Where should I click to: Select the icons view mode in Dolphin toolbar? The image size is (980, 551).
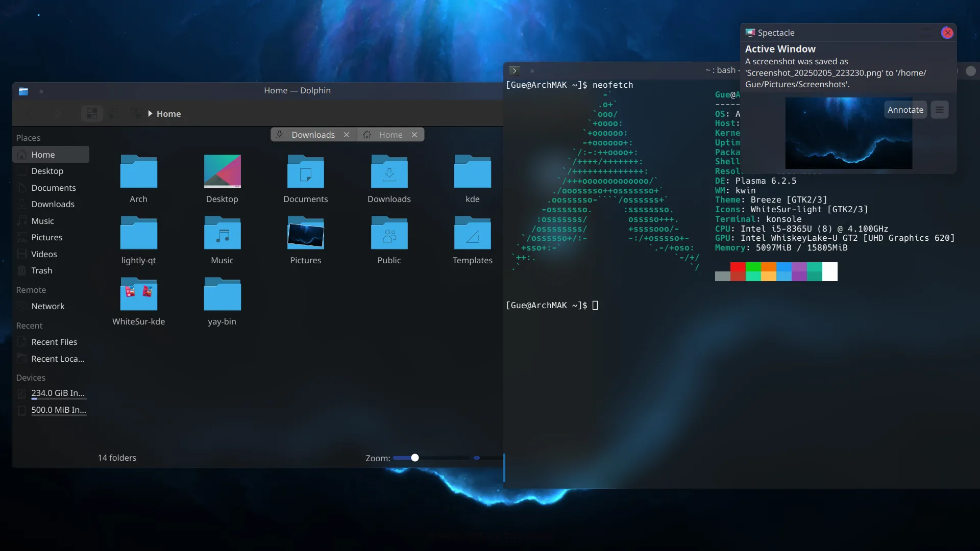(x=92, y=113)
